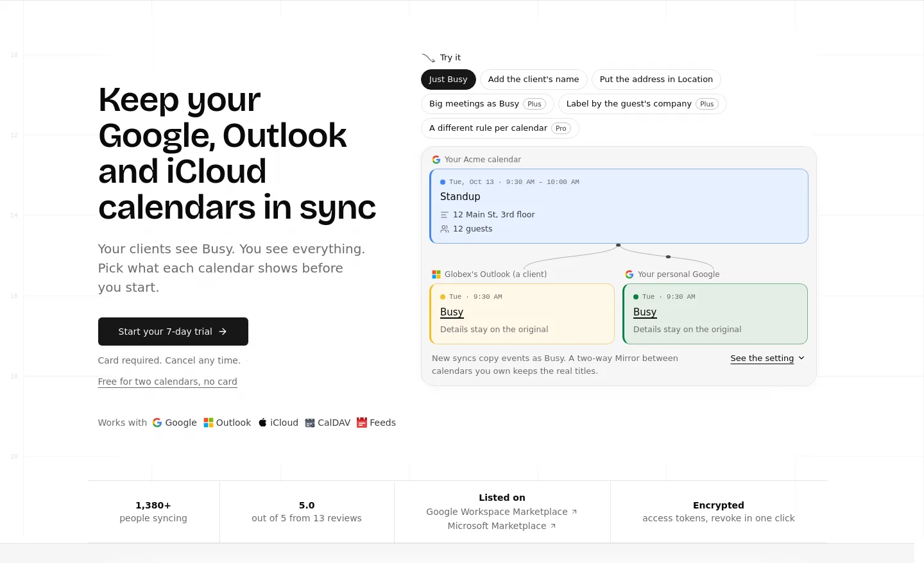Click 'Your Acme calendar' label

tap(483, 160)
